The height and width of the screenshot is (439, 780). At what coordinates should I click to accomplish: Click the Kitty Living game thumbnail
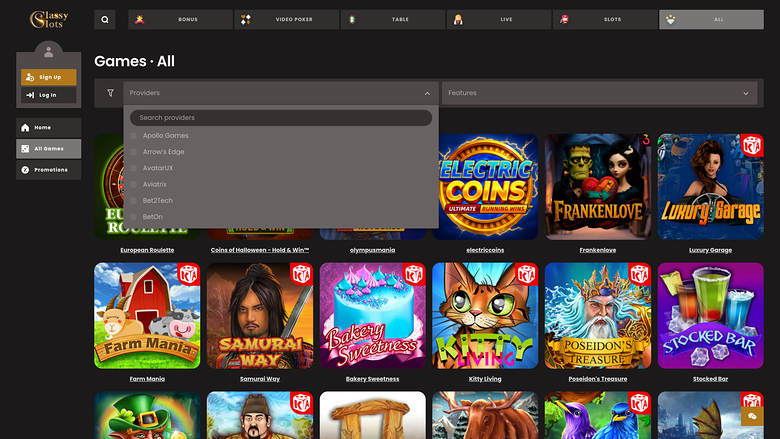485,316
